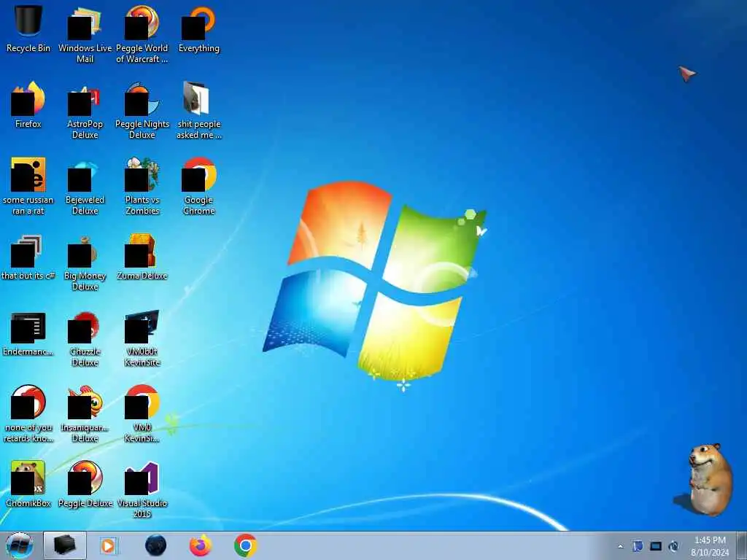747x560 pixels.
Task: Open the Windows Start orb
Action: point(20,545)
